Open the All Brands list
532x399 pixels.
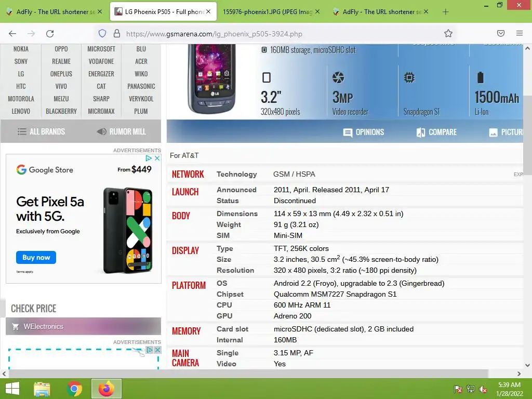(x=41, y=131)
